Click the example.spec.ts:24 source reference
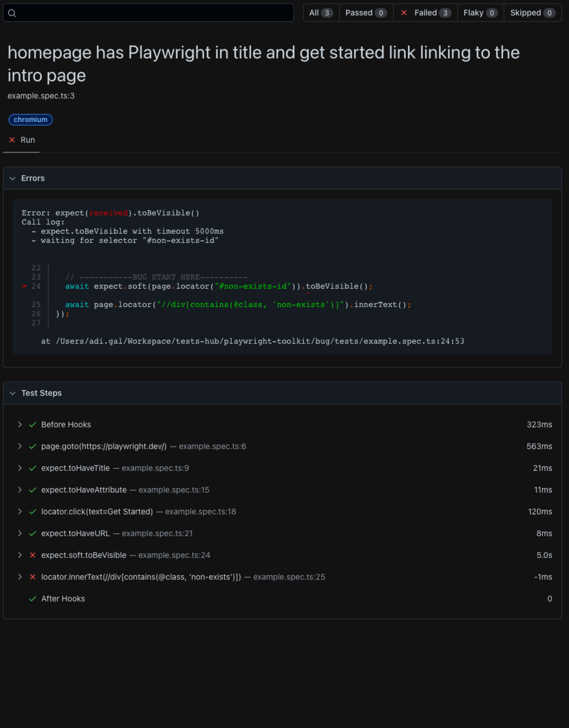 174,555
